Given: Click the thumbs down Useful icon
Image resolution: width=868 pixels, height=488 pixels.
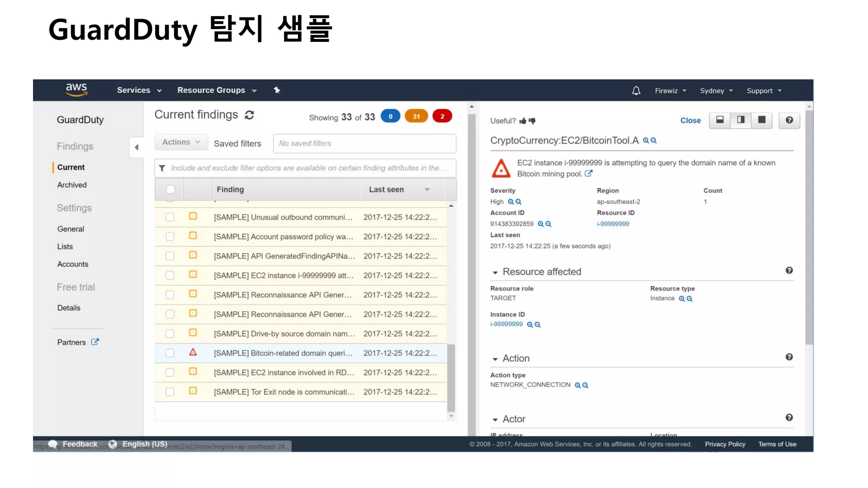Looking at the screenshot, I should (532, 121).
